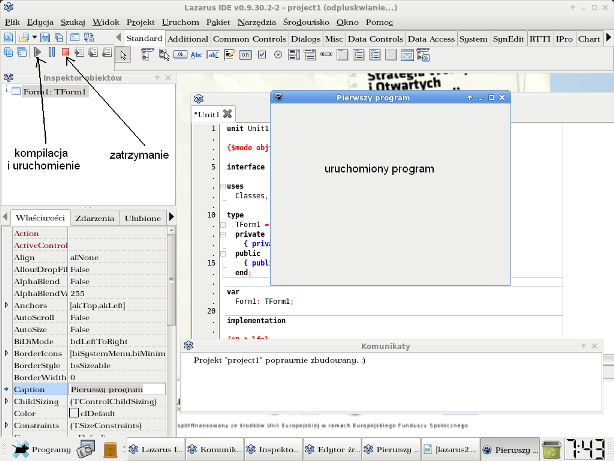Open the Środowisko menu

[306, 22]
